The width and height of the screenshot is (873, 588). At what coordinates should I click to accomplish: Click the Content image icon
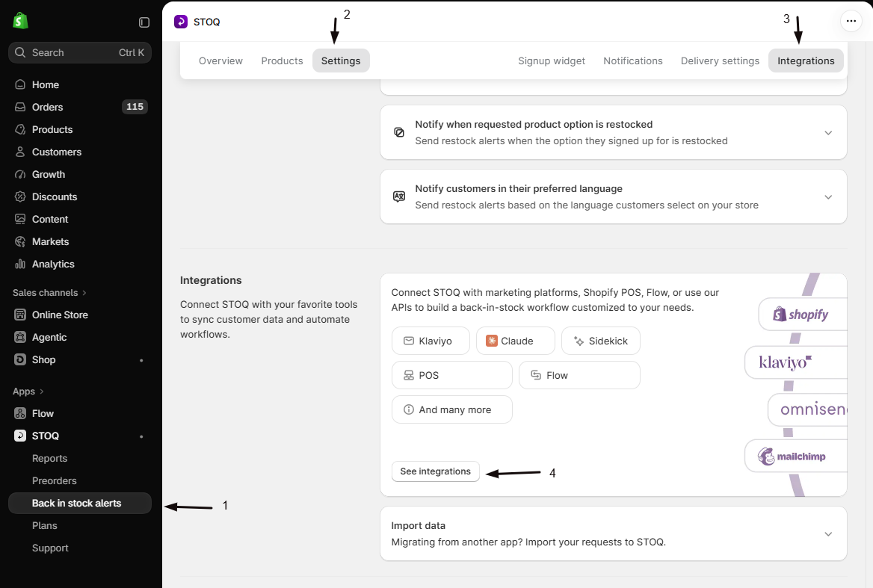pos(20,219)
